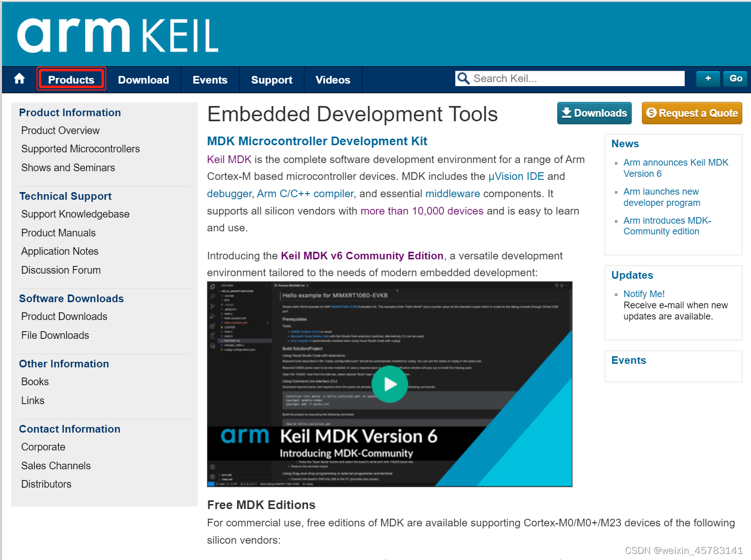Click the Events panel heading on the right
The width and height of the screenshot is (751, 560).
(x=629, y=360)
